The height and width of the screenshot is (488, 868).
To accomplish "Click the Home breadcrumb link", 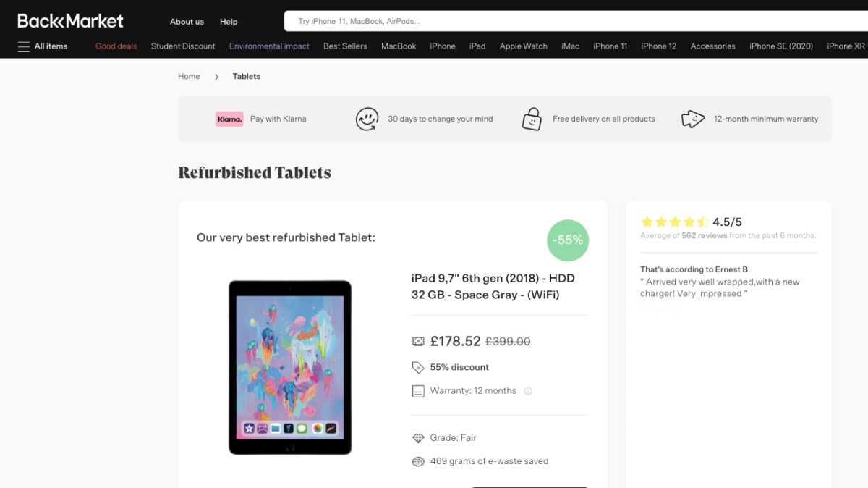I will coord(189,77).
